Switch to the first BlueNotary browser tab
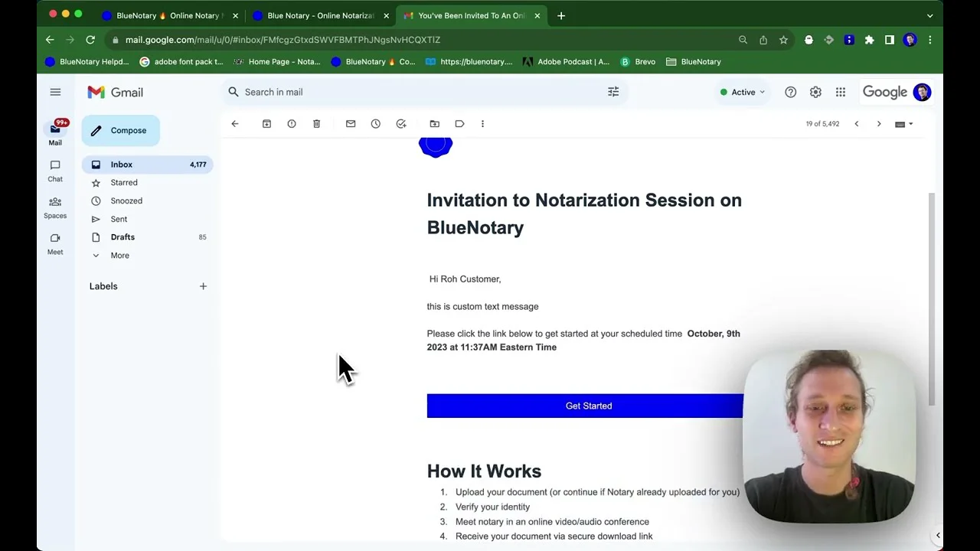This screenshot has width=980, height=551. coord(167,15)
